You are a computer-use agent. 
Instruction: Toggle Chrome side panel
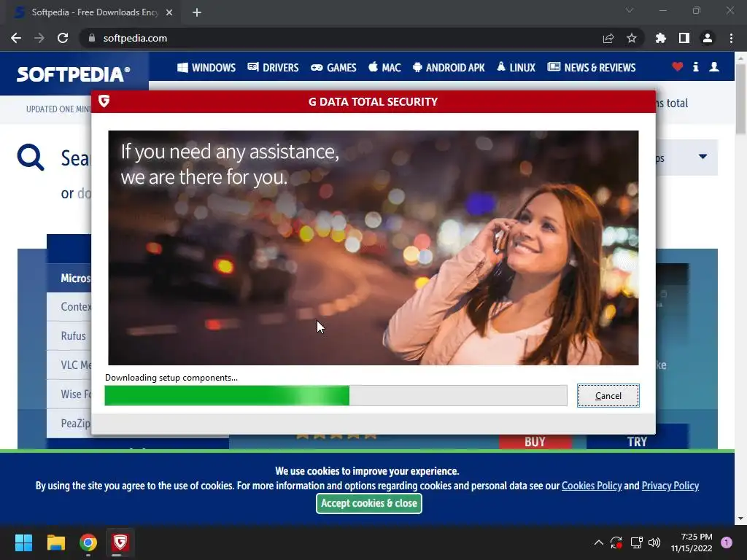[684, 38]
